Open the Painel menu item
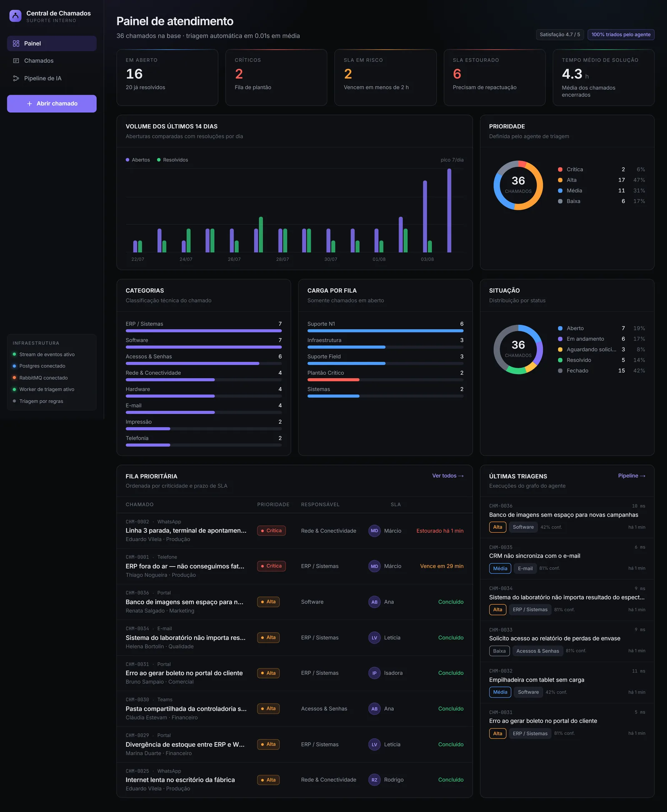 click(x=52, y=43)
